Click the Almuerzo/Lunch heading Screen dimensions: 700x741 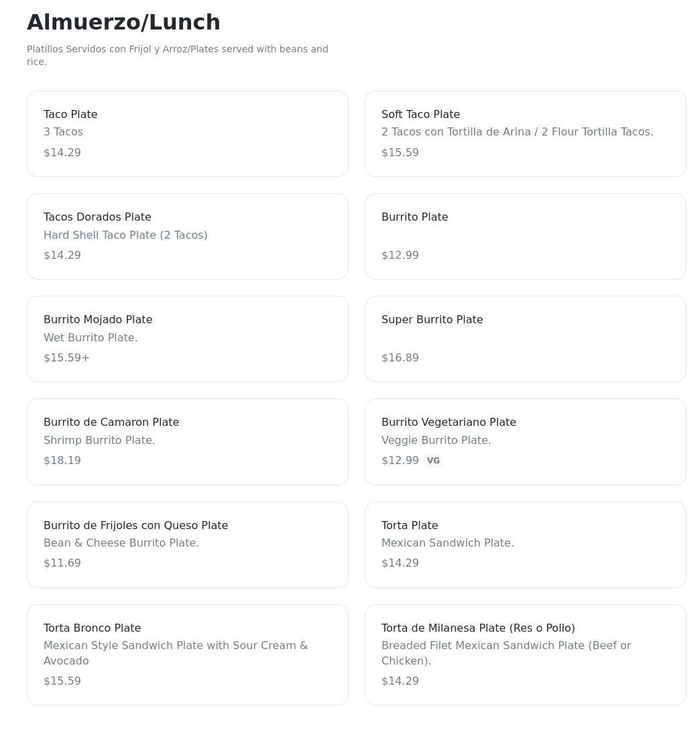click(123, 22)
